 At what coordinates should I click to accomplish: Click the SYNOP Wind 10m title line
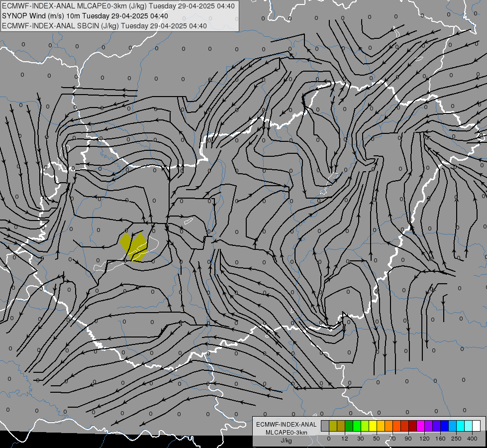85,16
